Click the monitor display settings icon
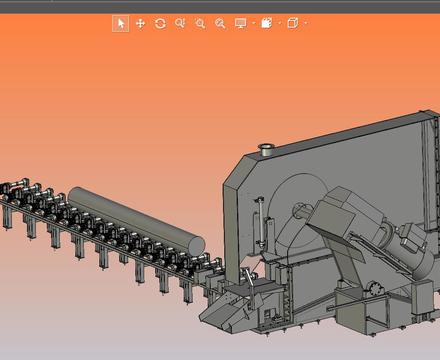 (x=241, y=23)
